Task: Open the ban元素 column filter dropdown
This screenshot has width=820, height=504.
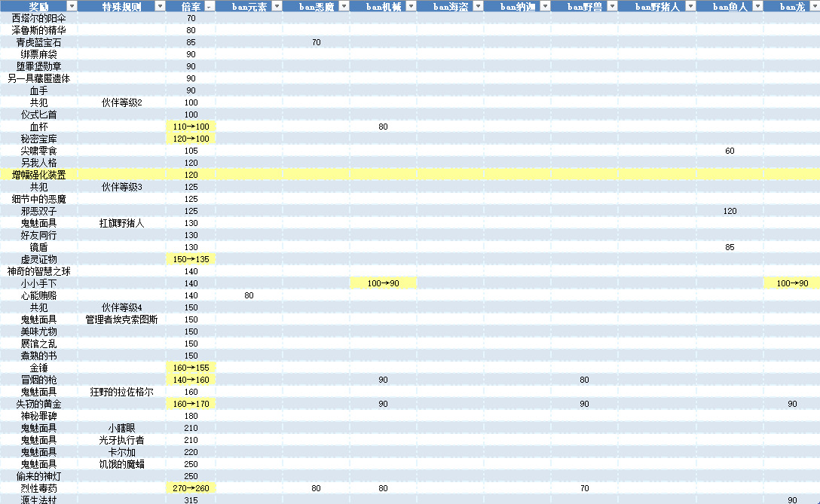Action: point(277,6)
